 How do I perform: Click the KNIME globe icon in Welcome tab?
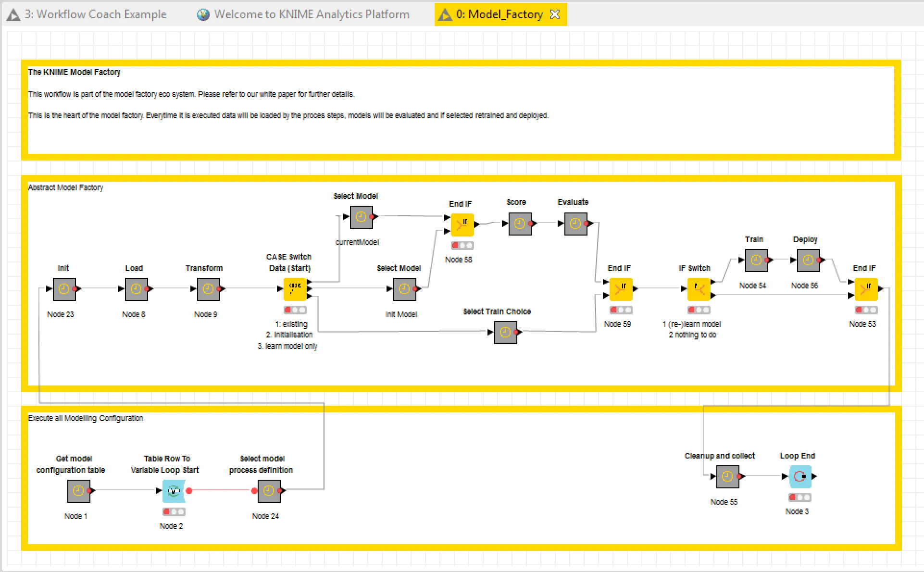[203, 14]
